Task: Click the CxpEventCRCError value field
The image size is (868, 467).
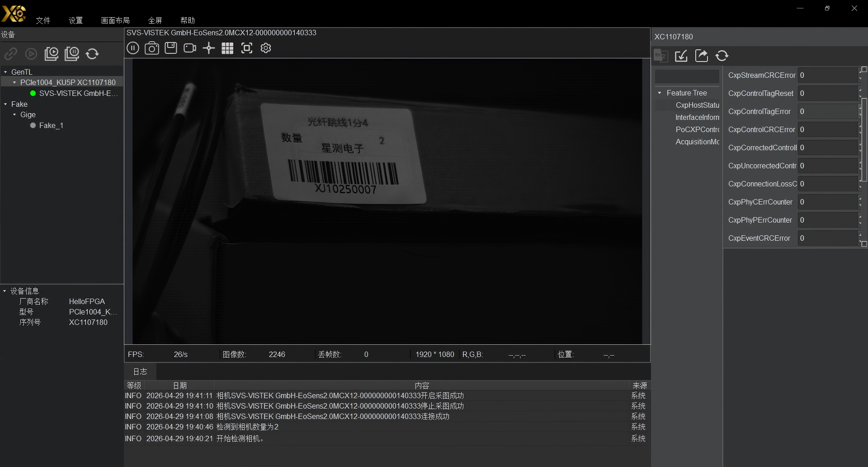Action: (x=827, y=238)
